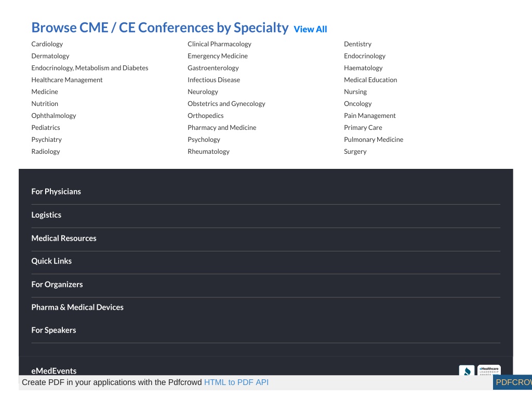Click the eMedEvents footer heading
The width and height of the screenshot is (532, 411).
pyautogui.click(x=54, y=370)
